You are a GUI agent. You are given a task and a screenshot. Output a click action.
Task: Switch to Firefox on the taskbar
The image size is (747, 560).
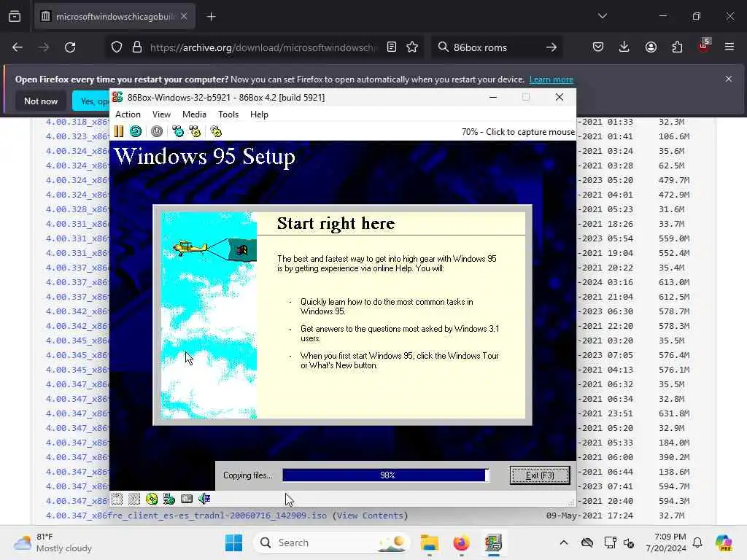pyautogui.click(x=461, y=542)
